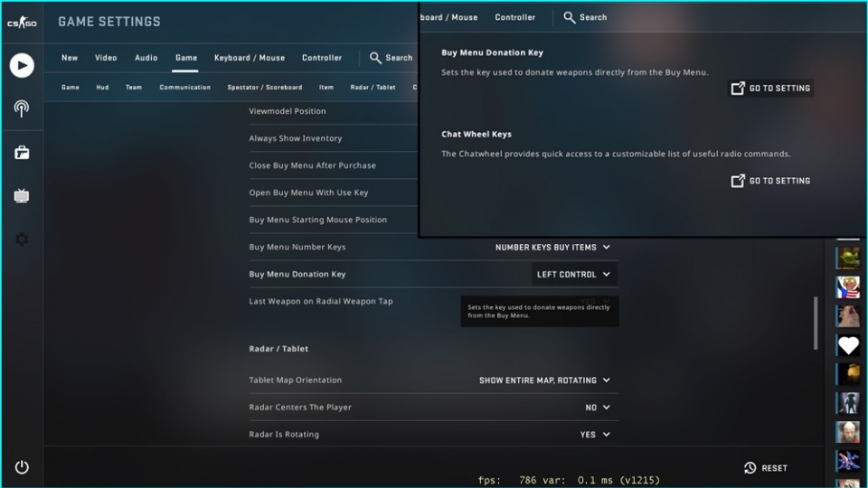Jump to the Item subsection
The image size is (868, 488).
[326, 88]
